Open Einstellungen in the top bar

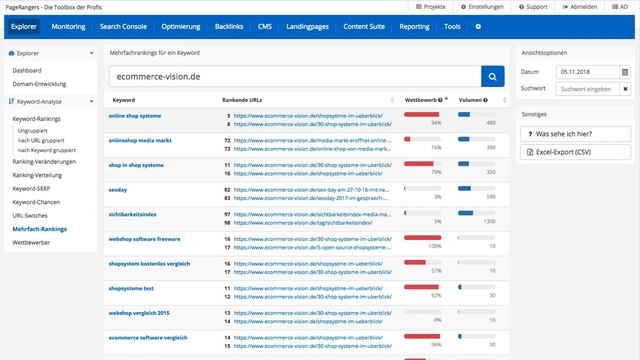click(482, 7)
